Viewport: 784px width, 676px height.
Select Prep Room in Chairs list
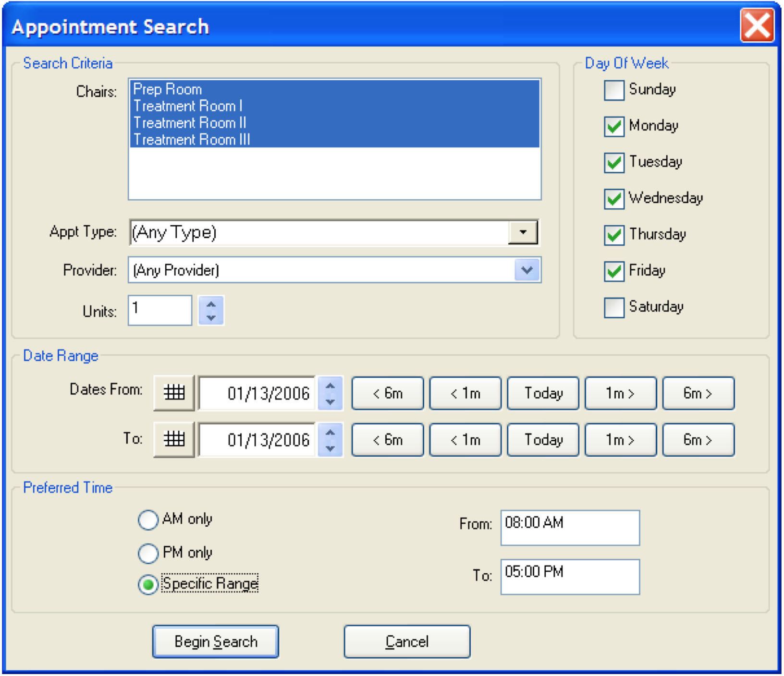click(x=167, y=89)
